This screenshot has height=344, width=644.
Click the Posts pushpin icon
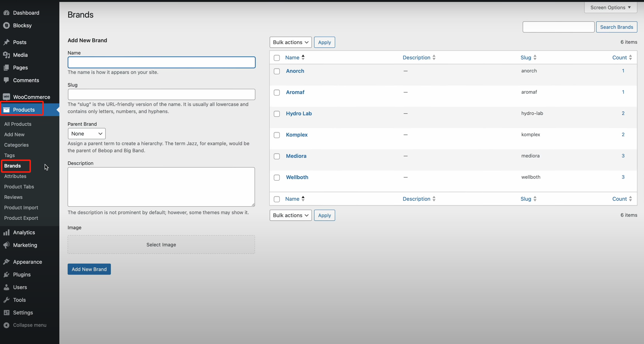6,42
